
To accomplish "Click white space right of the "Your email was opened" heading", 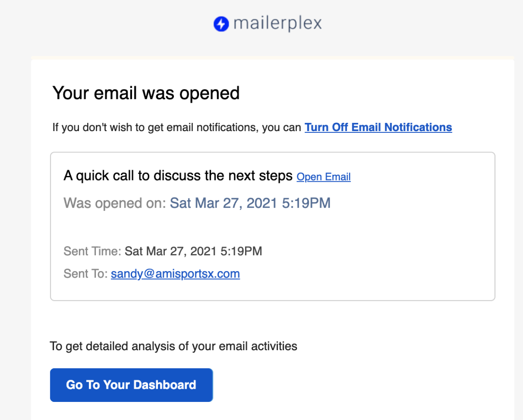I will 370,93.
